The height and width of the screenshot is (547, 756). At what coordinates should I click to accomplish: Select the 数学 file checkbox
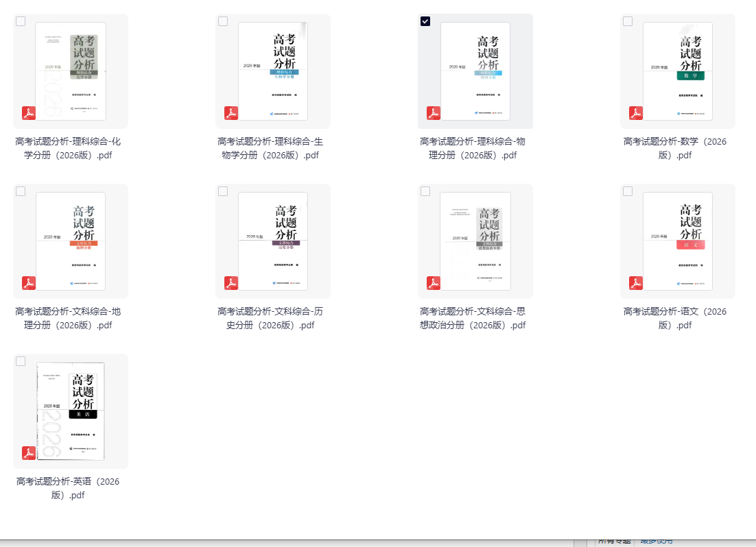(628, 21)
